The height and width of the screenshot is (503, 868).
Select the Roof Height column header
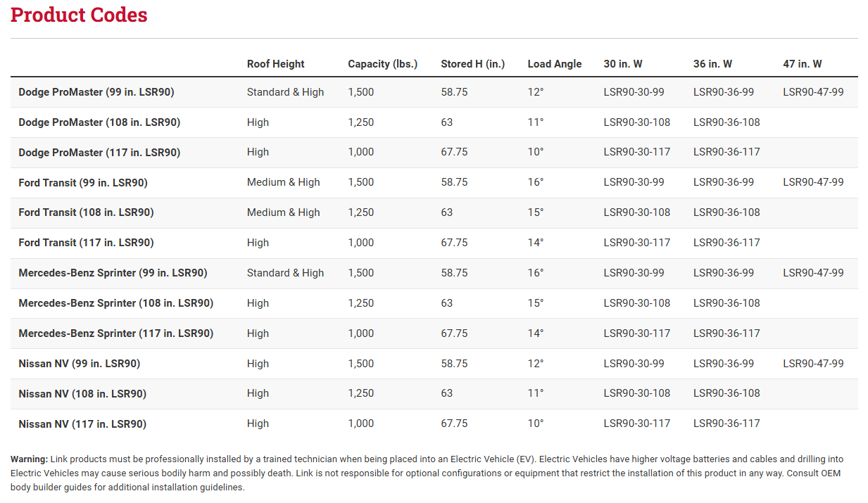point(275,64)
